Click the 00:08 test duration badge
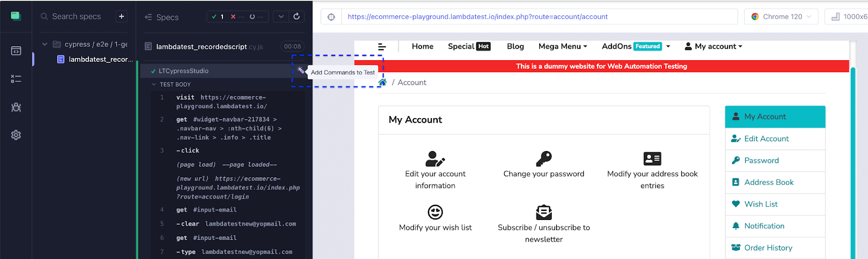Image resolution: width=868 pixels, height=259 pixels. pos(292,47)
